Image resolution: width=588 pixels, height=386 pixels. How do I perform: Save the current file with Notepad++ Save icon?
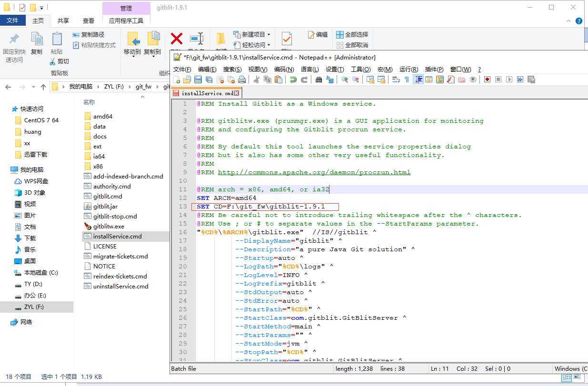[198, 79]
